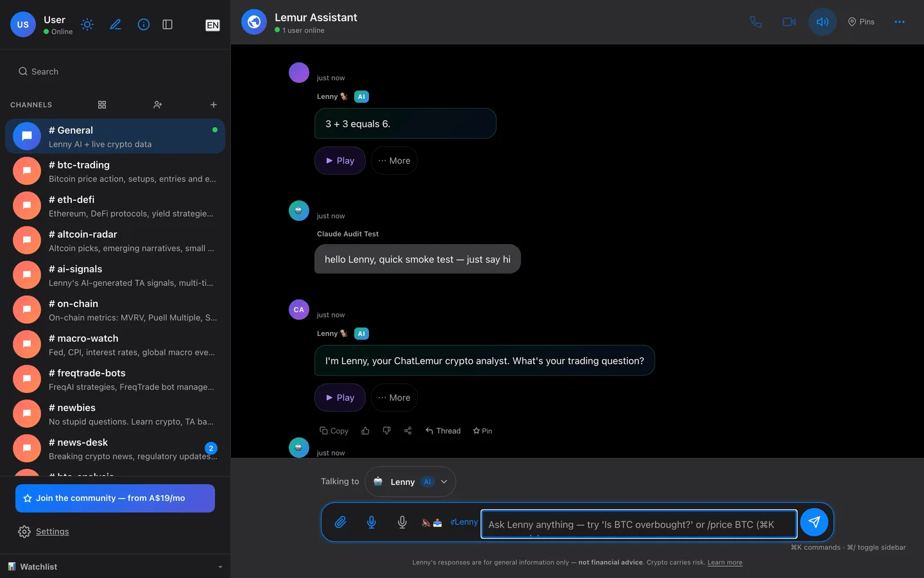Viewport: 924px width, 578px height.
Task: Toggle the speaker sound button
Action: [823, 22]
